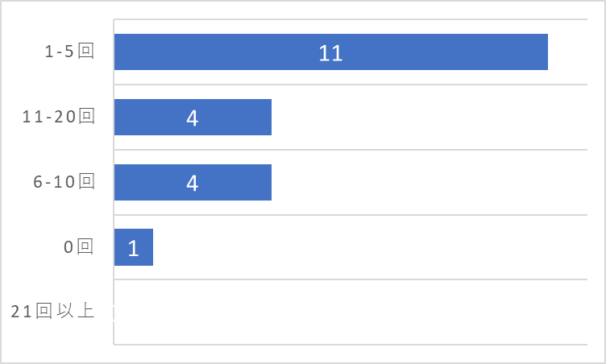The height and width of the screenshot is (364, 606).
Task: Click the vertical axis line
Action: tap(114, 182)
